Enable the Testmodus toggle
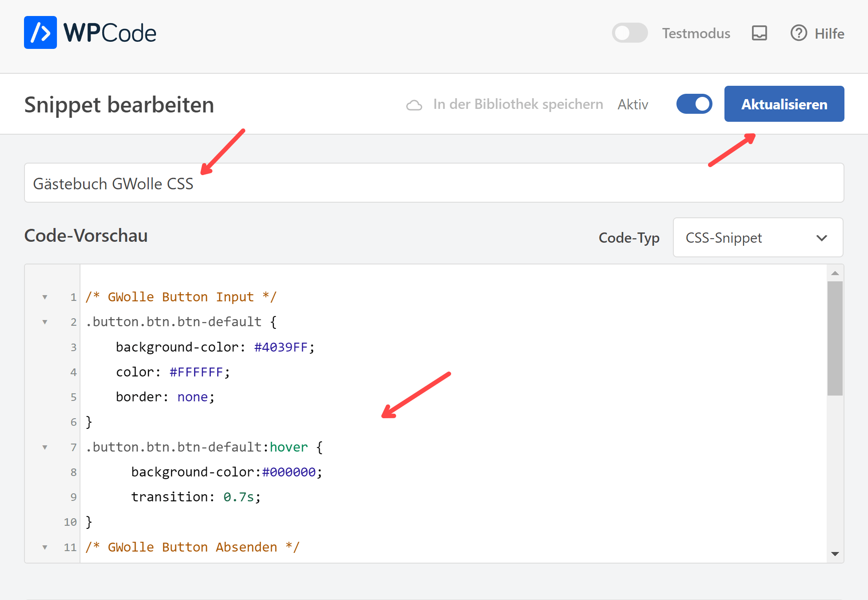868x600 pixels. tap(629, 33)
